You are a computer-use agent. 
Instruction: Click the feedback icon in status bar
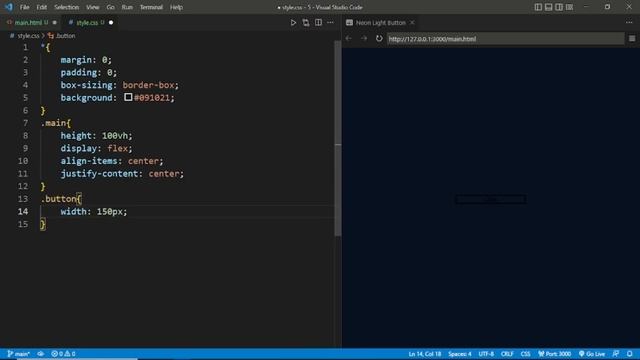[x=616, y=354]
